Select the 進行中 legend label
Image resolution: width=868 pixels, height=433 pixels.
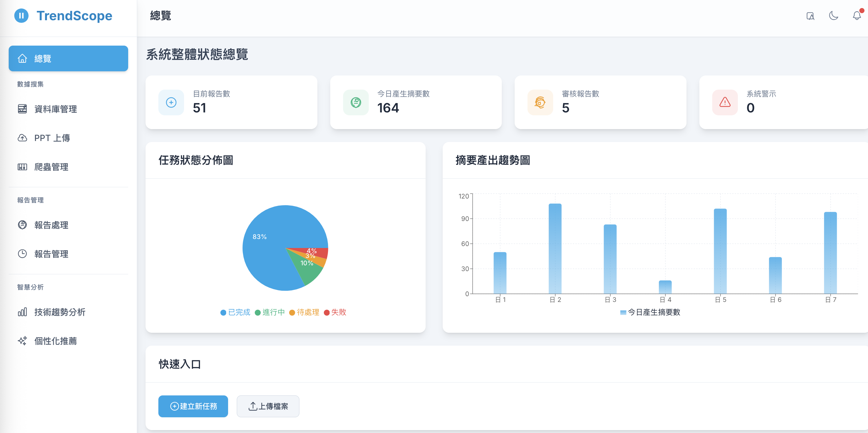coord(270,312)
